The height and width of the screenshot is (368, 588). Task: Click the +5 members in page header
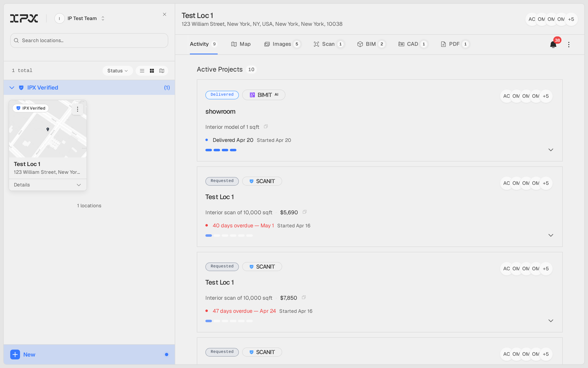pos(571,19)
